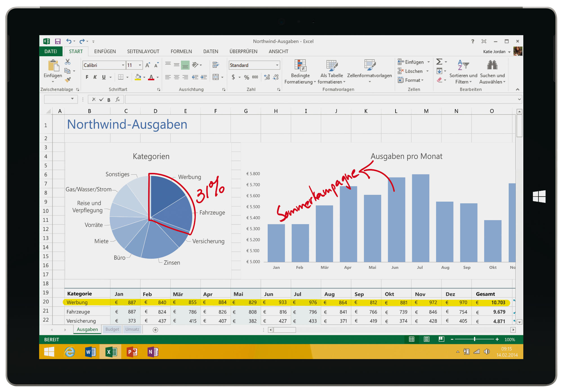Decrease font size with small A icon

(157, 65)
